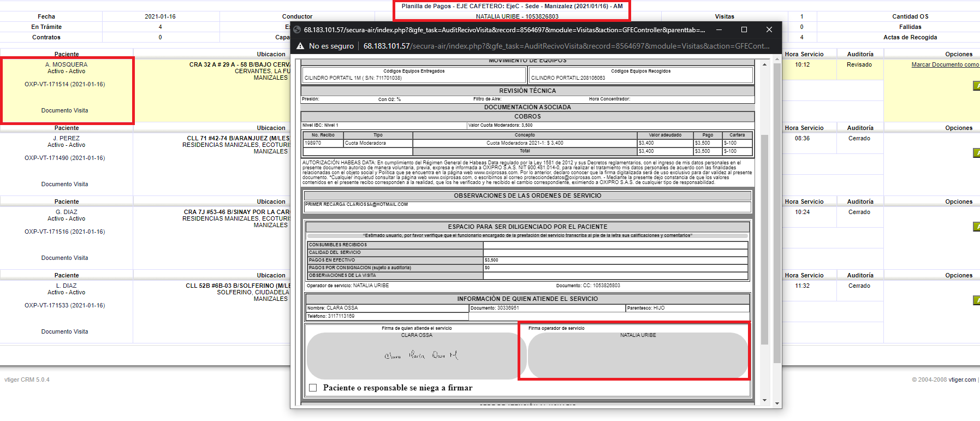Open Documento Visita for L. DIAZ
980x421 pixels.
coord(64,331)
